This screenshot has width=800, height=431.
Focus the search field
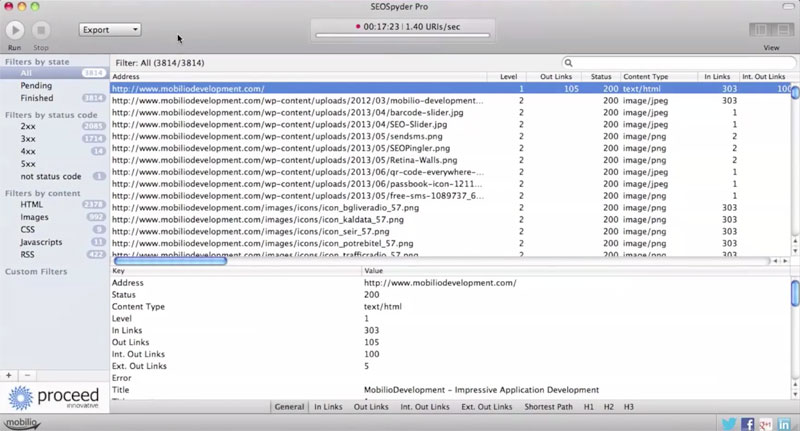(679, 63)
